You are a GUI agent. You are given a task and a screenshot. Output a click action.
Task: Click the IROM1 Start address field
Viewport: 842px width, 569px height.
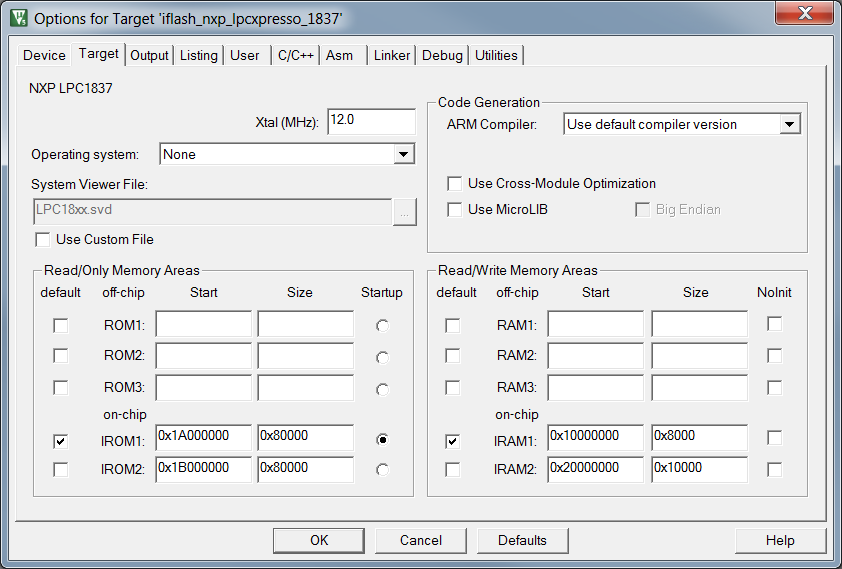coord(204,437)
